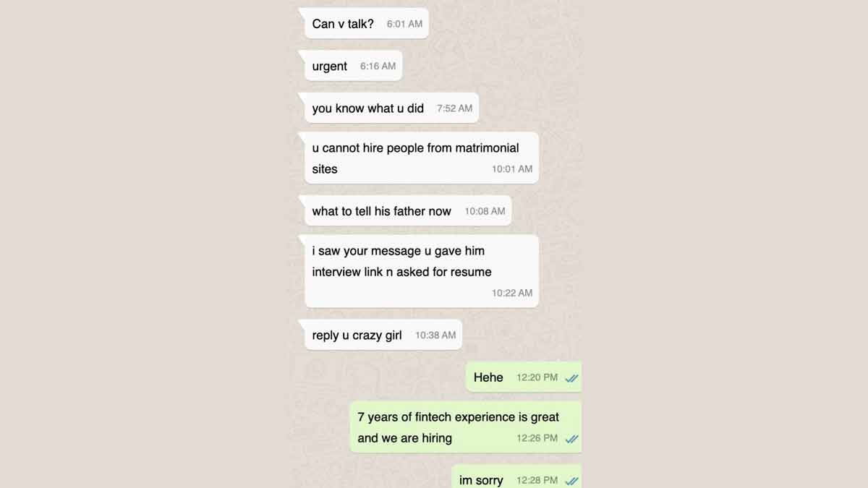
Task: Click the read-receipt ticks on "Hehe" message
Action: (571, 378)
